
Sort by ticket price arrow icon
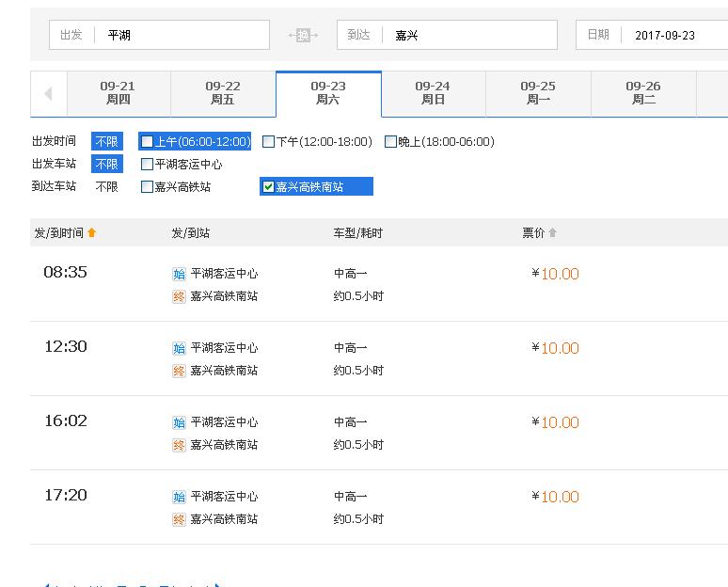(x=553, y=233)
